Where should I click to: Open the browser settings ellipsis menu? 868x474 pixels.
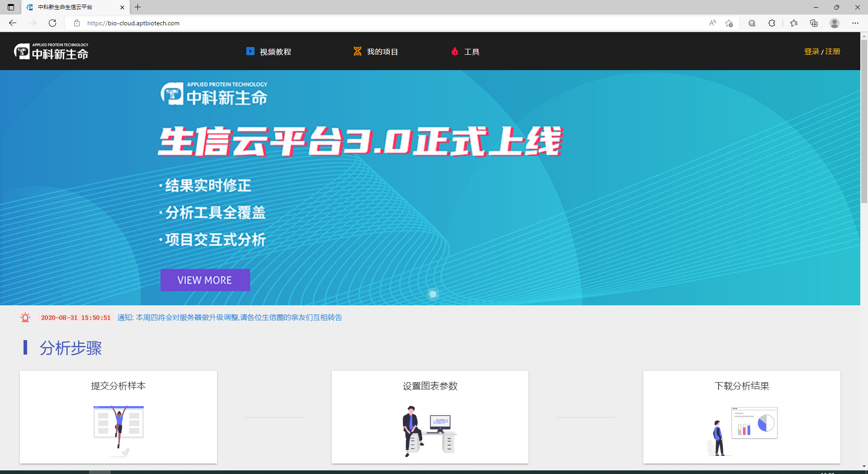click(x=855, y=23)
